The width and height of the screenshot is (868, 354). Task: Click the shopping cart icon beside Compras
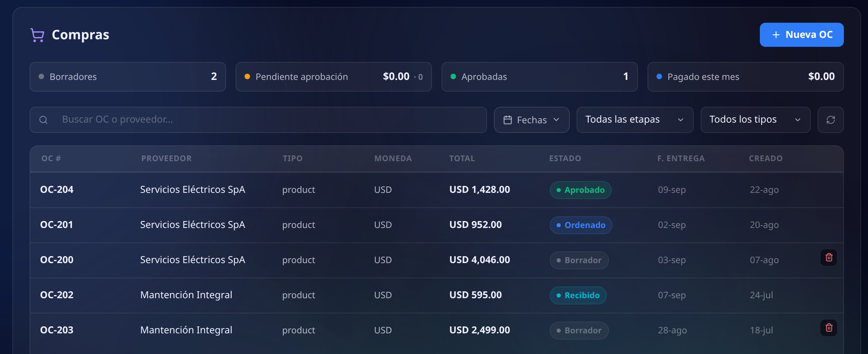pyautogui.click(x=37, y=35)
